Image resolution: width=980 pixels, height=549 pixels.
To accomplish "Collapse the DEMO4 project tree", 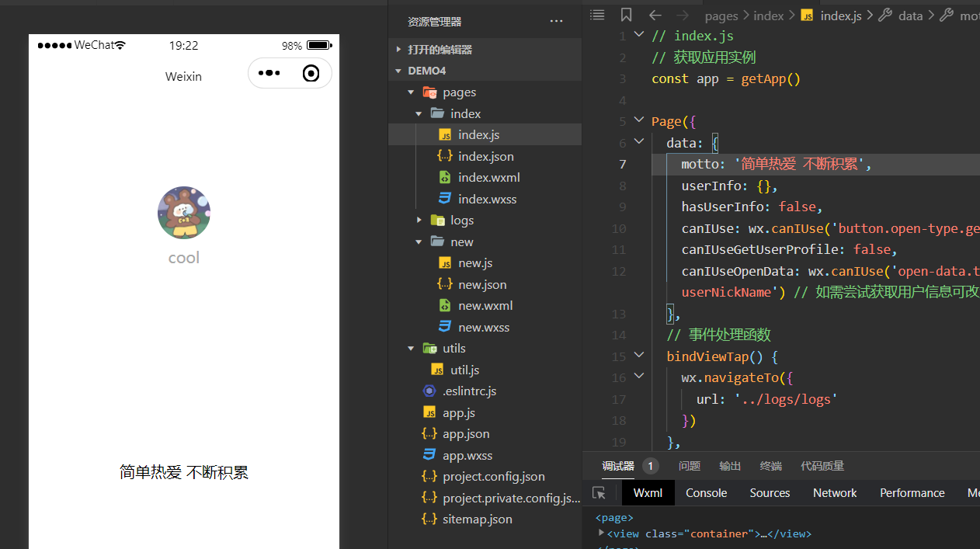I will pos(398,70).
